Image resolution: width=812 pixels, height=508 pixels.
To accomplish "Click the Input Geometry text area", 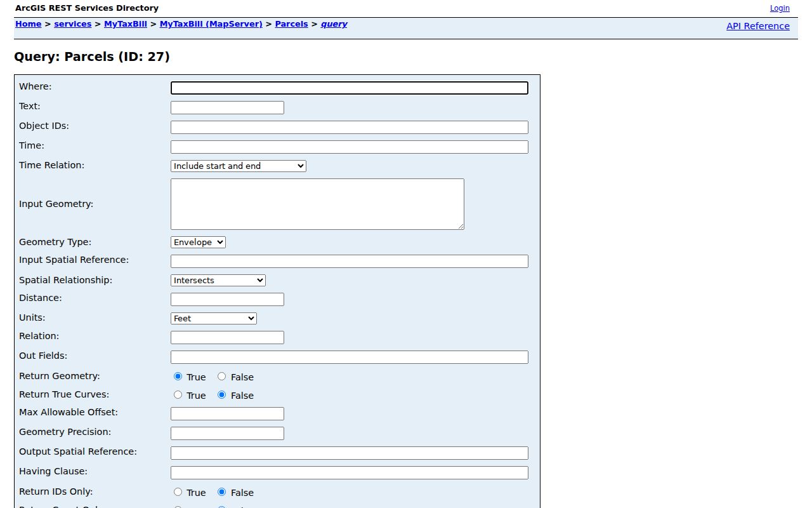I will [x=317, y=204].
